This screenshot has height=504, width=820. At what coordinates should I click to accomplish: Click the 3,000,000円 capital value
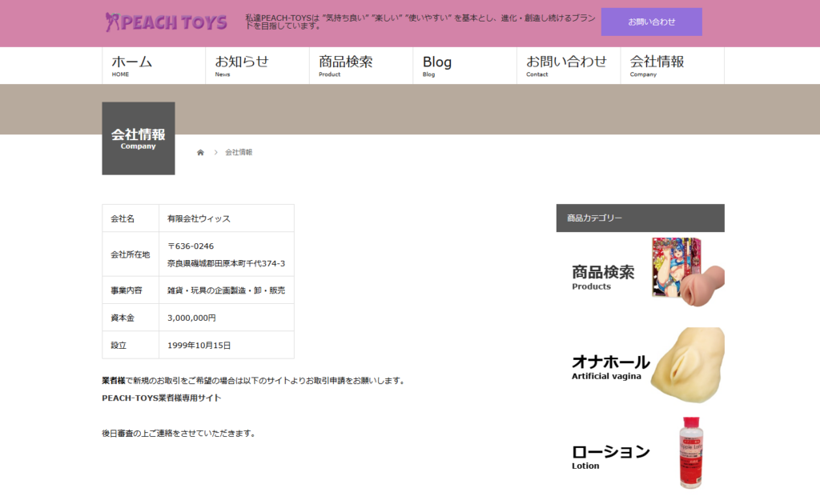coord(191,318)
